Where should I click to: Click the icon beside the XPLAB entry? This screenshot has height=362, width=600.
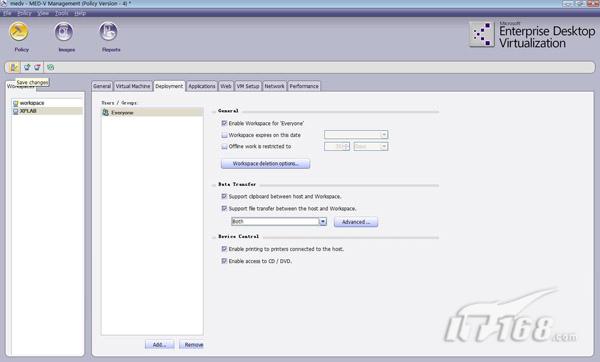point(15,111)
